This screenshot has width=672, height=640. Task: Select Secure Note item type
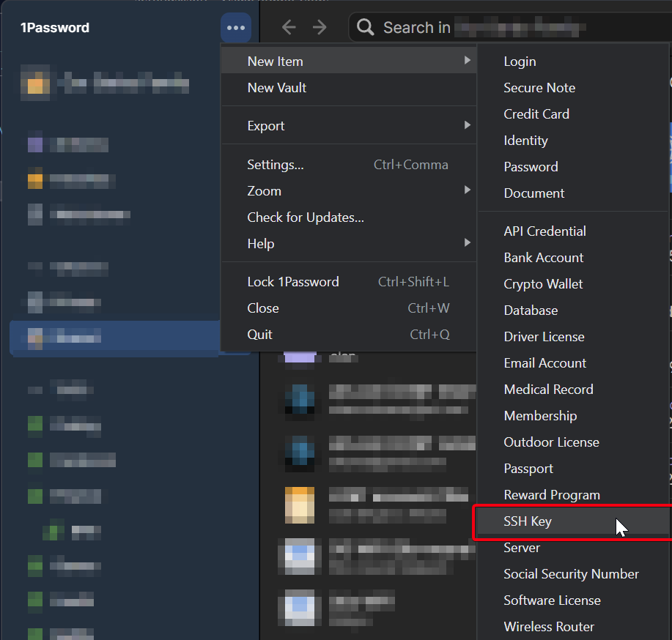click(539, 88)
